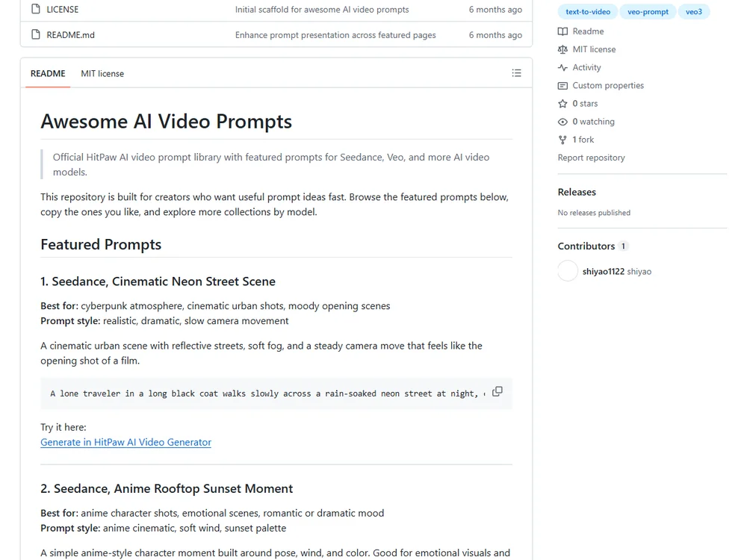The width and height of the screenshot is (747, 560).
Task: Click the README.md file icon
Action: click(x=36, y=34)
